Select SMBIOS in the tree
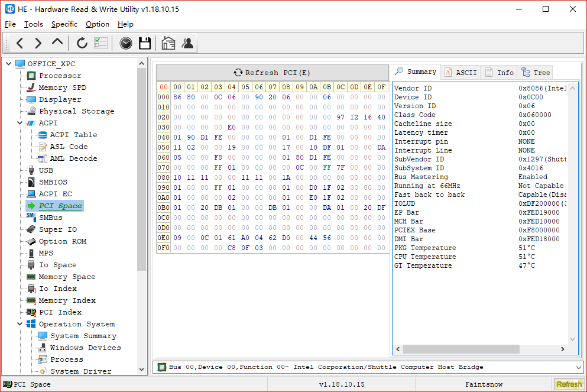 (53, 182)
